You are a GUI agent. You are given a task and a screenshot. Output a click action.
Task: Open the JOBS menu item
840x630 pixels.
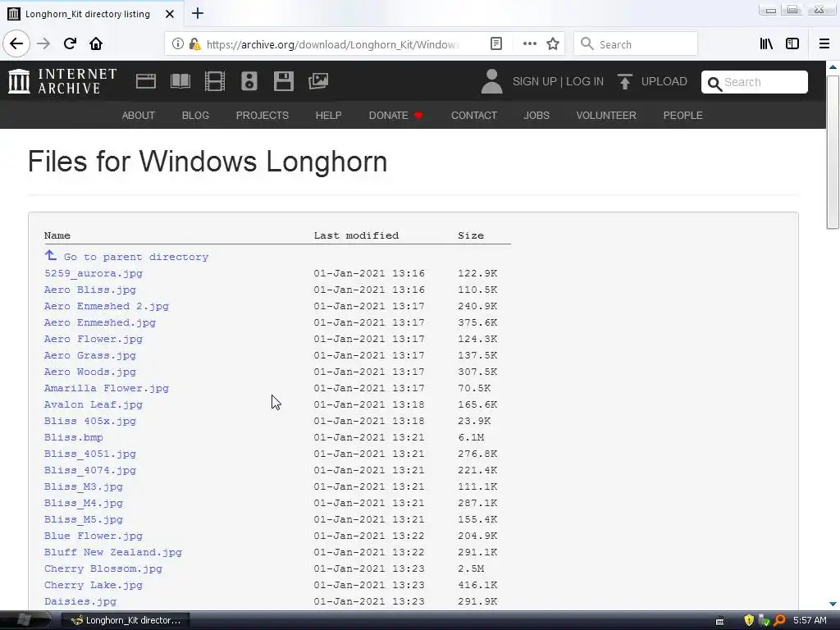pos(536,115)
